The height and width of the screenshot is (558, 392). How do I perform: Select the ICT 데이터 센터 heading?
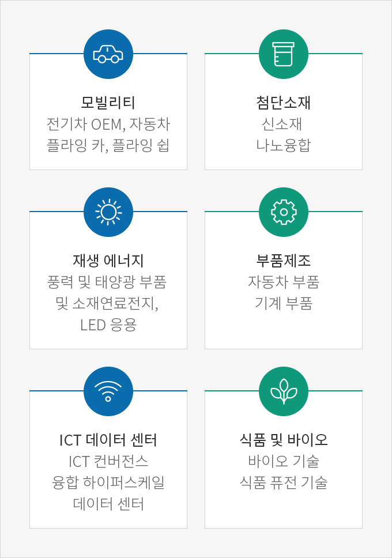108,440
